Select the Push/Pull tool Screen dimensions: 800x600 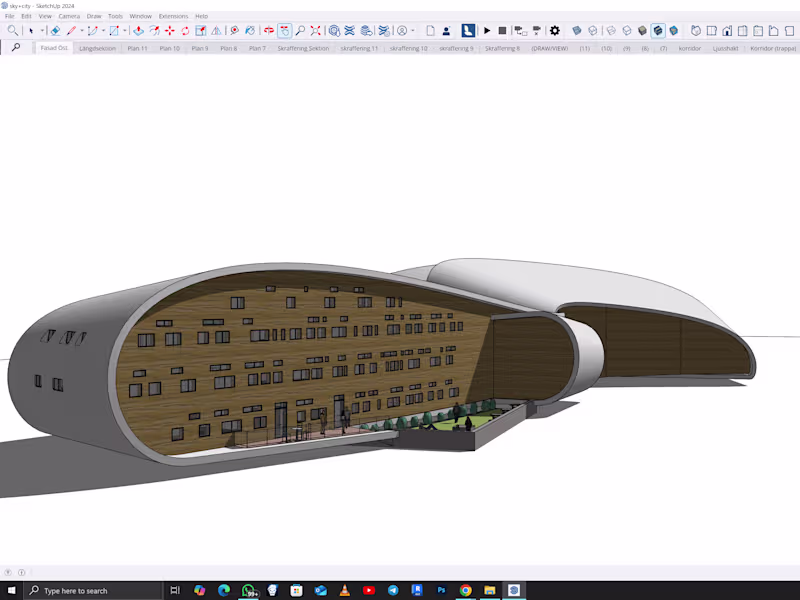pos(137,30)
